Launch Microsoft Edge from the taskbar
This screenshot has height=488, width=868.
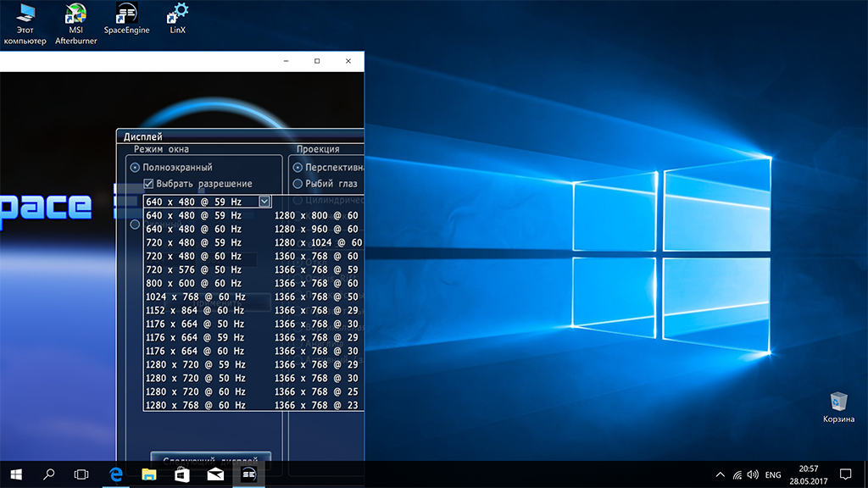coord(115,474)
